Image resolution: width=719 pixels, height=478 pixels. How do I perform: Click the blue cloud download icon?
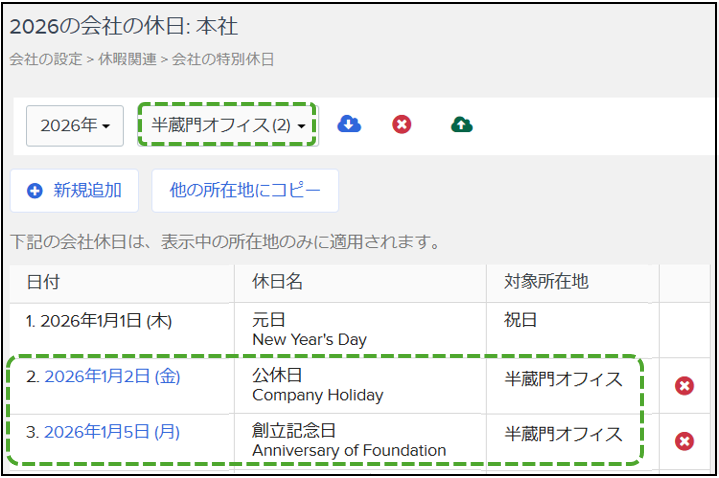[x=349, y=124]
